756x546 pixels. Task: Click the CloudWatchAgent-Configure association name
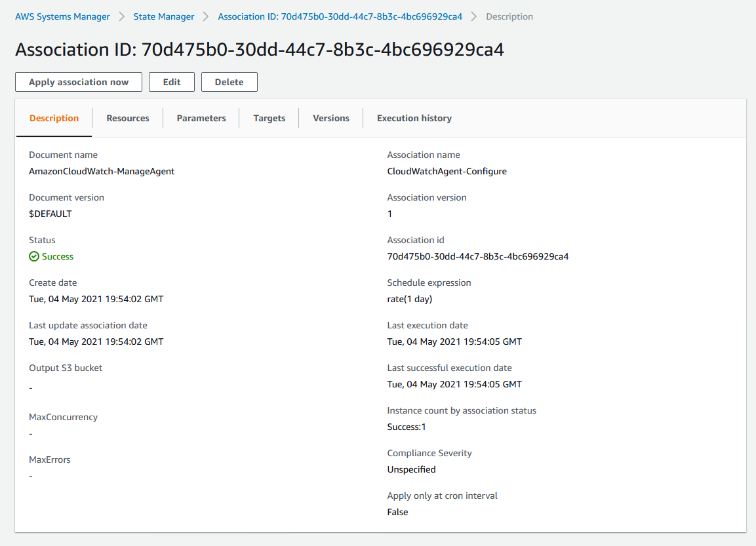[447, 171]
